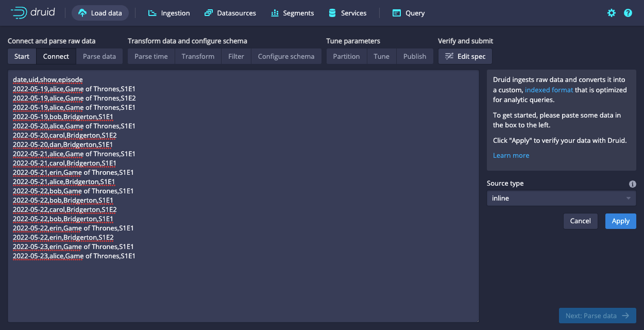
Task: Open the Segments page icon
Action: [x=275, y=12]
